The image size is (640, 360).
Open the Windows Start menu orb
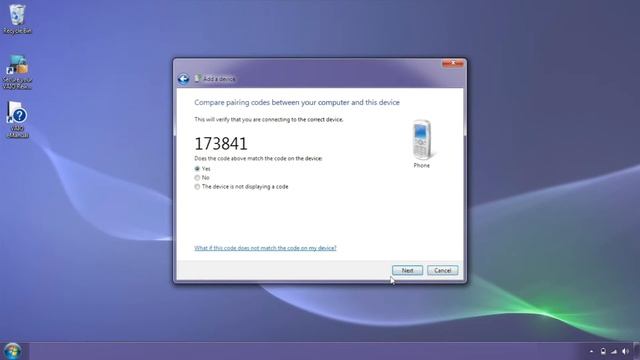[12, 351]
